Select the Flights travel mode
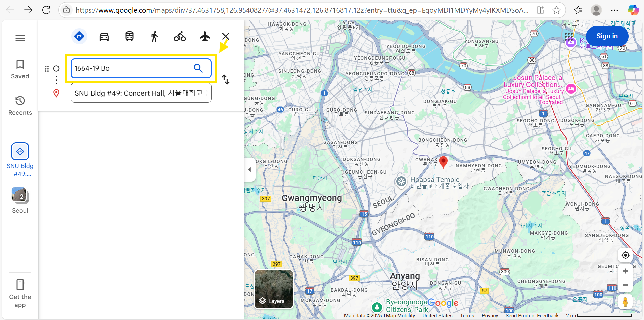Viewport: 644px width, 320px height. tap(205, 36)
